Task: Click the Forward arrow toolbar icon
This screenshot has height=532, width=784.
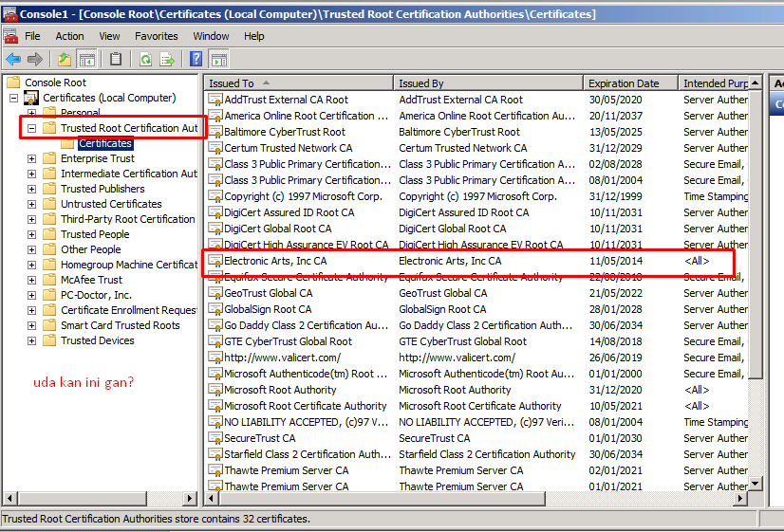Action: pos(34,60)
